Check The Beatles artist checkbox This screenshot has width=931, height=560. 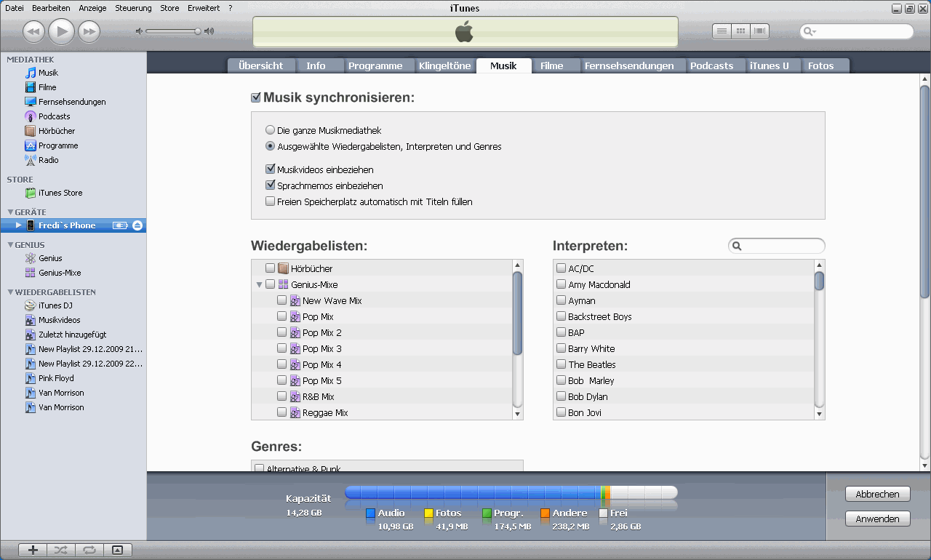(561, 364)
